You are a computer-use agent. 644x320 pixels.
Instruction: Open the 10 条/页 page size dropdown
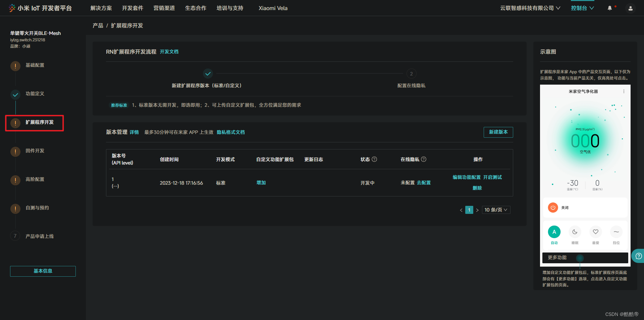coord(496,210)
